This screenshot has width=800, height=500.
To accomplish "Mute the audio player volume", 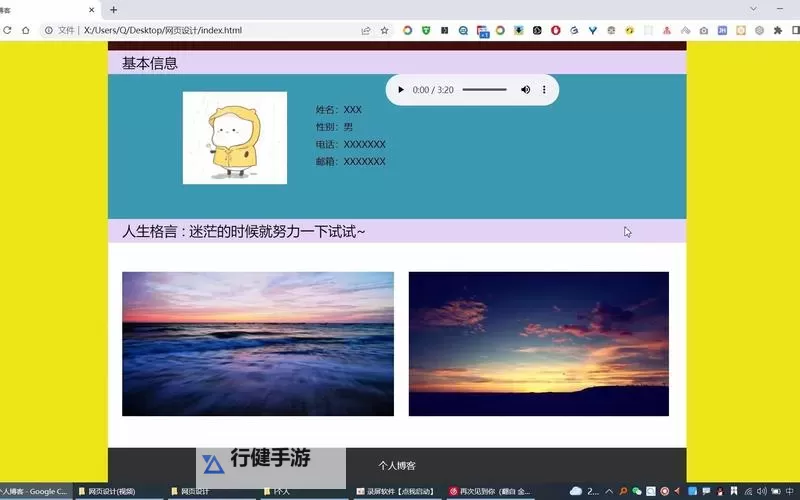I will point(525,90).
